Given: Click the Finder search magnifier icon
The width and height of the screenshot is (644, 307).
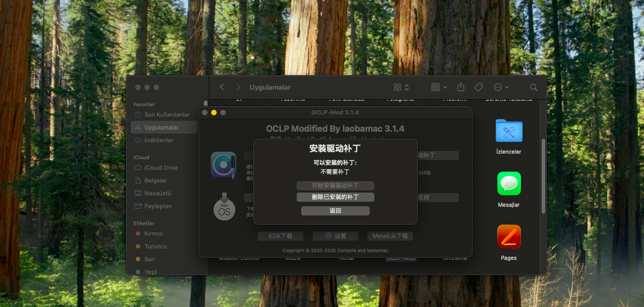Looking at the screenshot, I should click(533, 87).
